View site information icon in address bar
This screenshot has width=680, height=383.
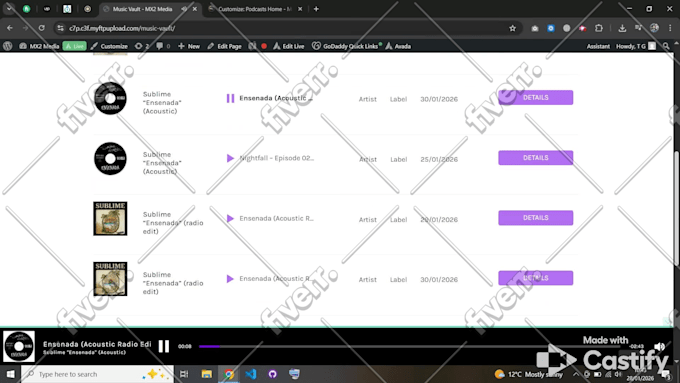click(60, 28)
